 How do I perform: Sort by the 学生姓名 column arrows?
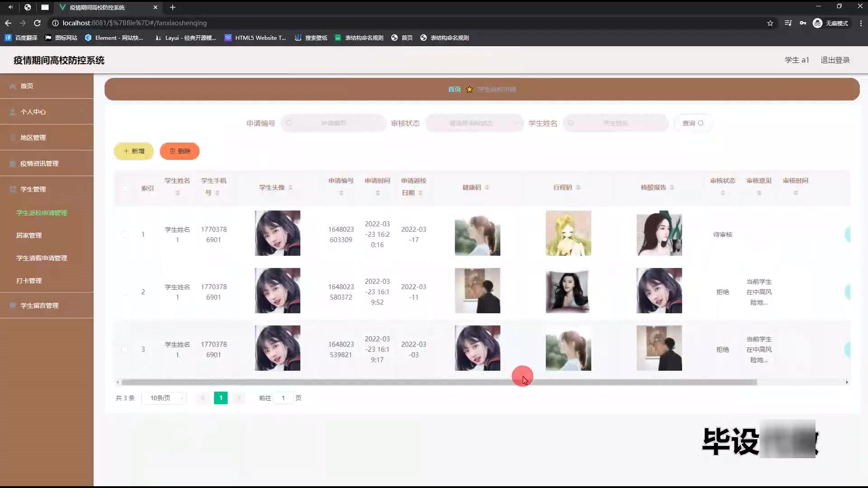(178, 193)
